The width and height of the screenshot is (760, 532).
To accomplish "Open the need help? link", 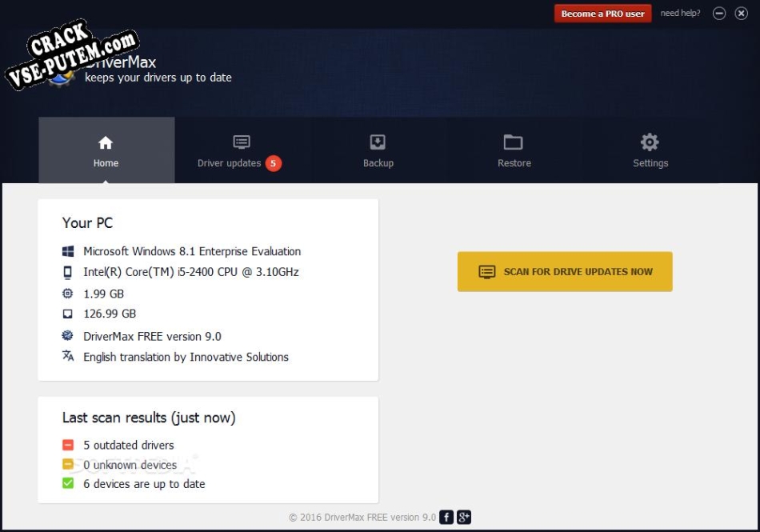I will 680,13.
